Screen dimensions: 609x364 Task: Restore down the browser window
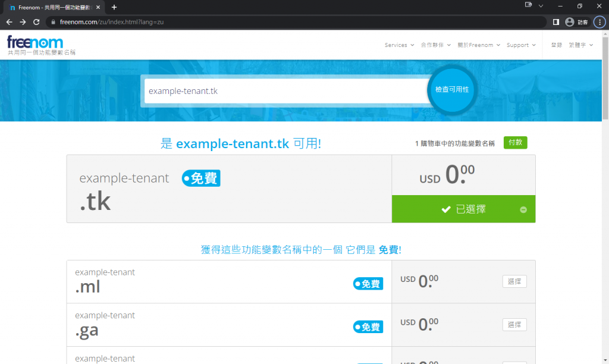click(579, 6)
